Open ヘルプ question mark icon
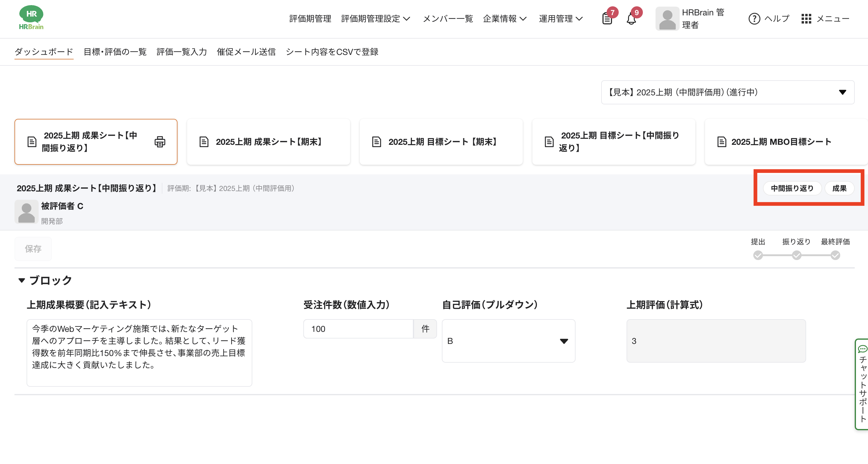The height and width of the screenshot is (464, 868). (754, 18)
